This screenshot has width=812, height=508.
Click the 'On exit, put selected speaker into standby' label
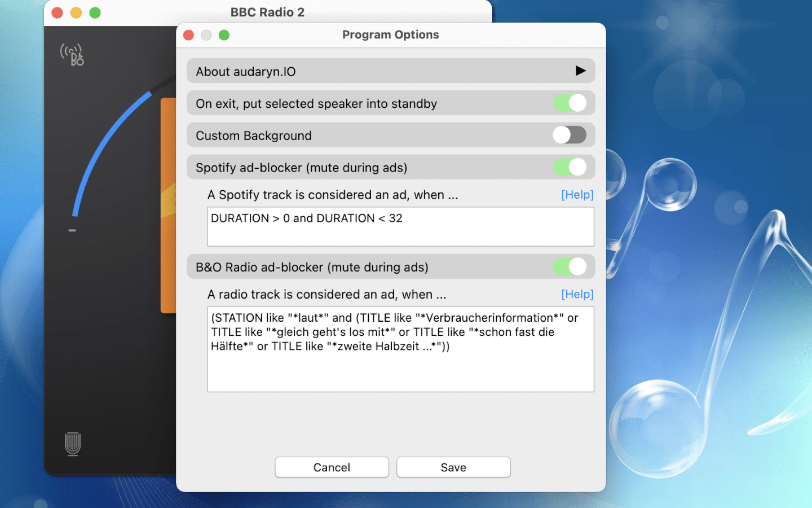pyautogui.click(x=316, y=104)
